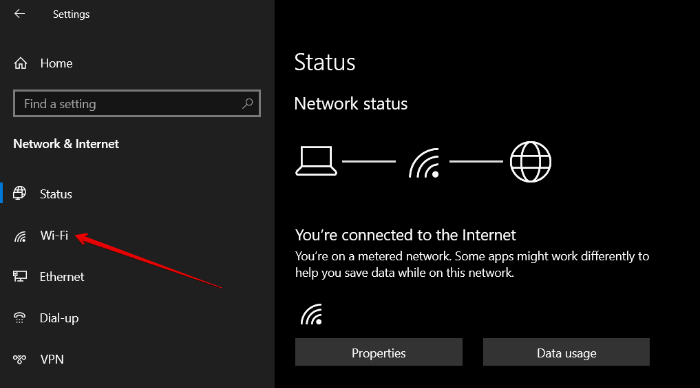The width and height of the screenshot is (700, 388).
Task: Click the Status globe sidebar icon
Action: click(x=20, y=193)
